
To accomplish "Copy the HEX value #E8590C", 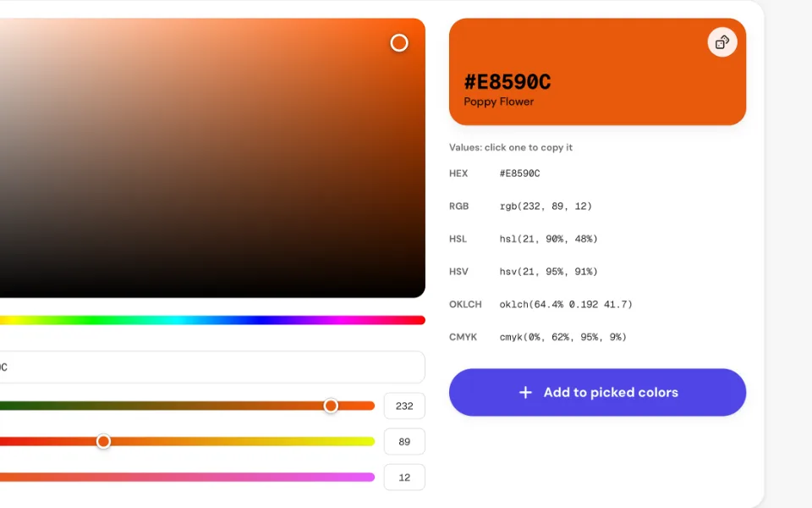I will click(519, 173).
